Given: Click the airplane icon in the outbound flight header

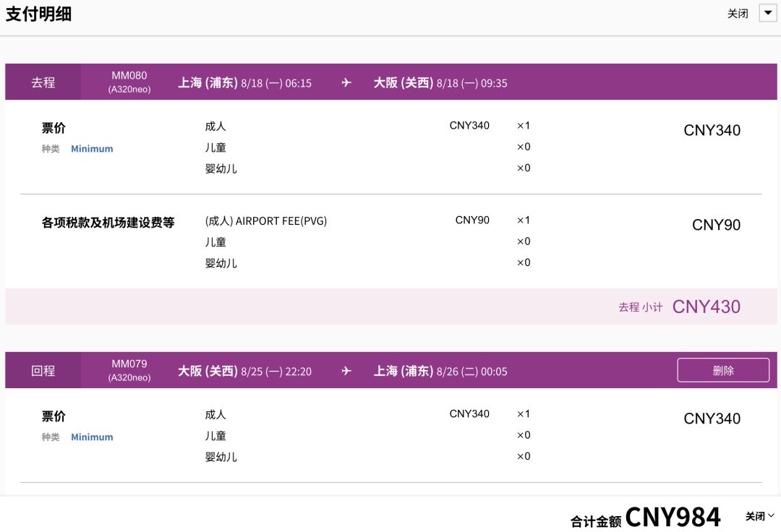Looking at the screenshot, I should [346, 82].
